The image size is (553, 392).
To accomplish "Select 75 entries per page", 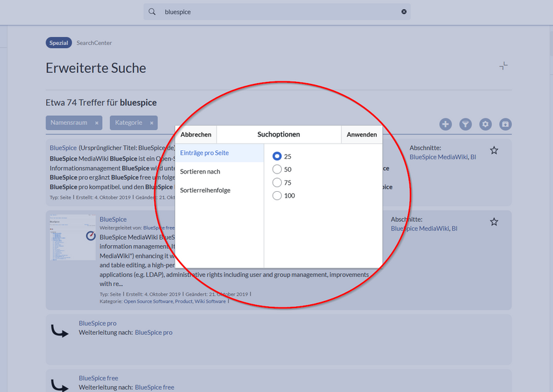I will (x=277, y=182).
